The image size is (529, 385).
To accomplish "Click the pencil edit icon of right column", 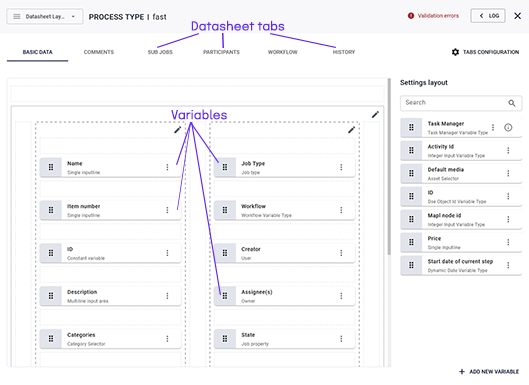I will pos(352,130).
